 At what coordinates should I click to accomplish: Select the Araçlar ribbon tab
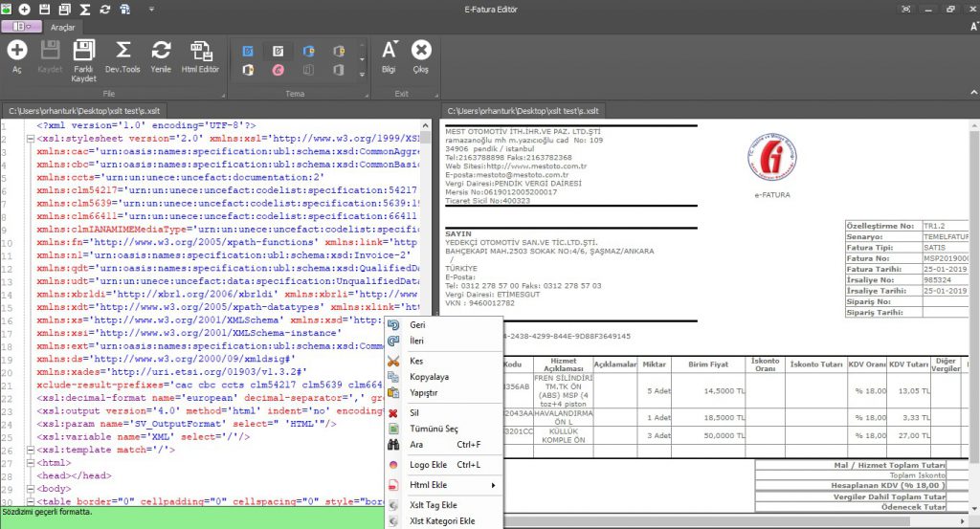click(x=62, y=28)
